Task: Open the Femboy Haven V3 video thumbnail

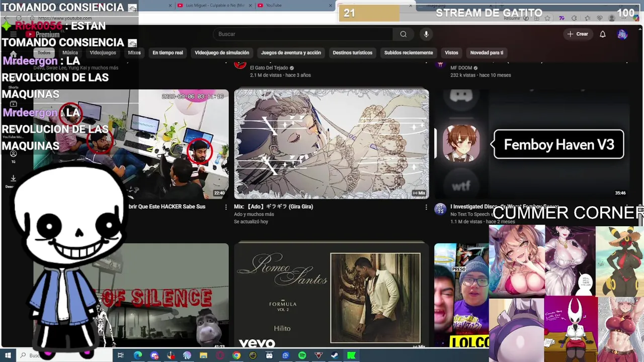Action: 532,144
